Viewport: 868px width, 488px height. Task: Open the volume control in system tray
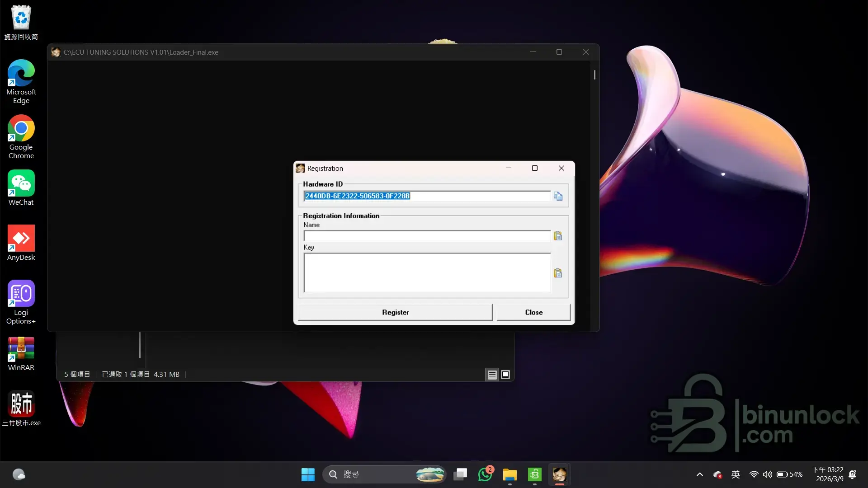[767, 474]
